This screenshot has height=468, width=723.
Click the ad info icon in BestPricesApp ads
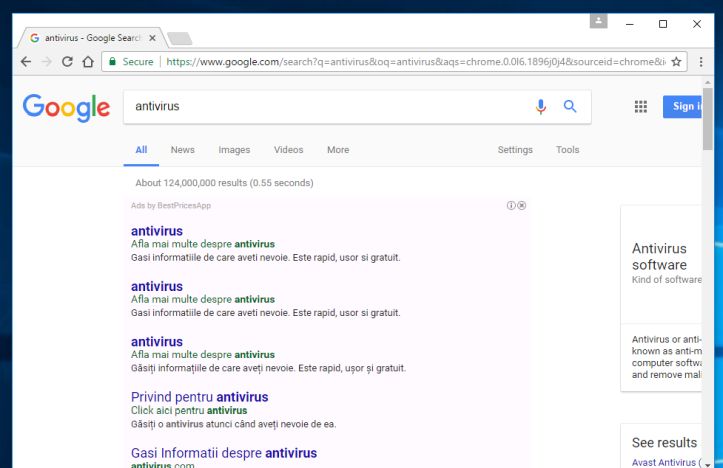coord(511,205)
